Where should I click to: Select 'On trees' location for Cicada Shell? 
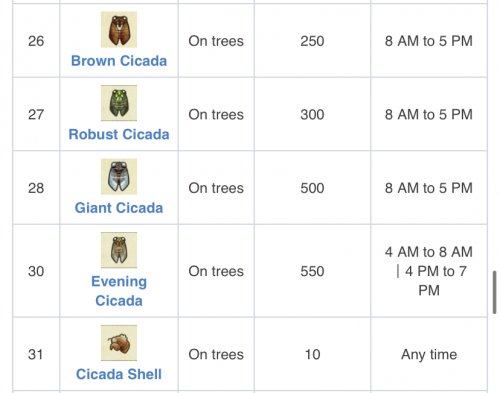tap(216, 354)
